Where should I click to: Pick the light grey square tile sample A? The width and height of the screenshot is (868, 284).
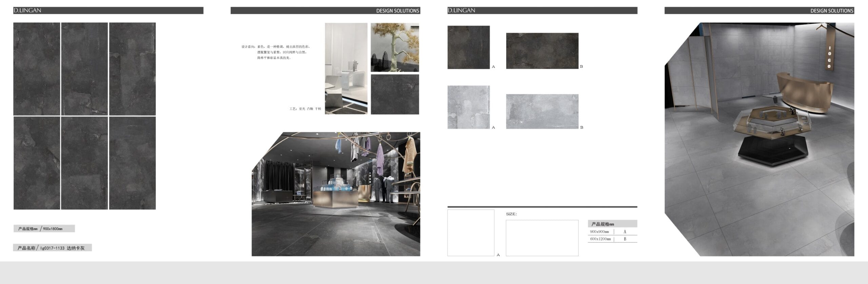[468, 107]
